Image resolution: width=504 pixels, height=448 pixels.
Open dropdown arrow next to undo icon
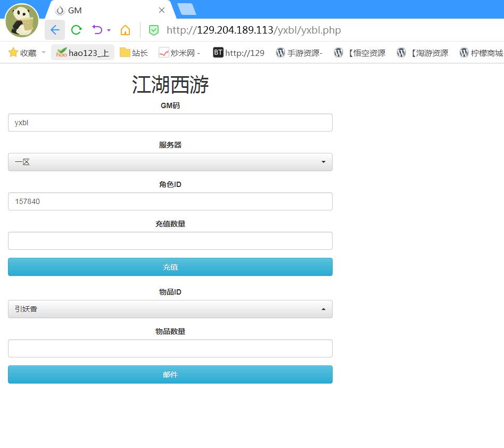(x=109, y=30)
